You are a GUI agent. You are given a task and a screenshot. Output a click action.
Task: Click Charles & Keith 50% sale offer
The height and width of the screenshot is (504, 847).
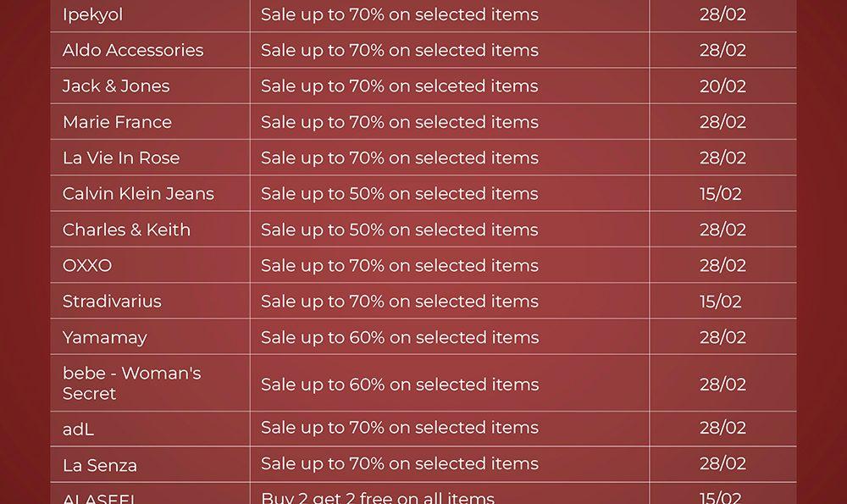399,230
